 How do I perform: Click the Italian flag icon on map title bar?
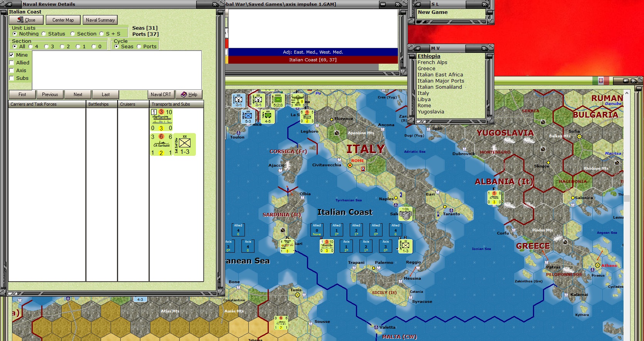(x=601, y=81)
